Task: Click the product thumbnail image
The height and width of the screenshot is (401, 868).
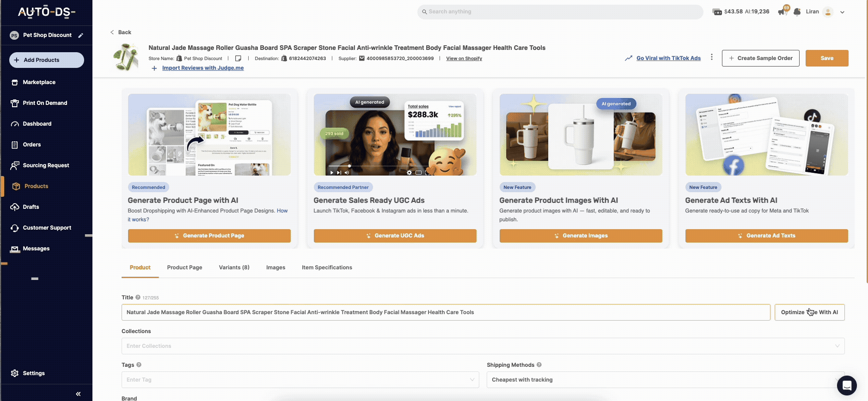Action: point(126,57)
